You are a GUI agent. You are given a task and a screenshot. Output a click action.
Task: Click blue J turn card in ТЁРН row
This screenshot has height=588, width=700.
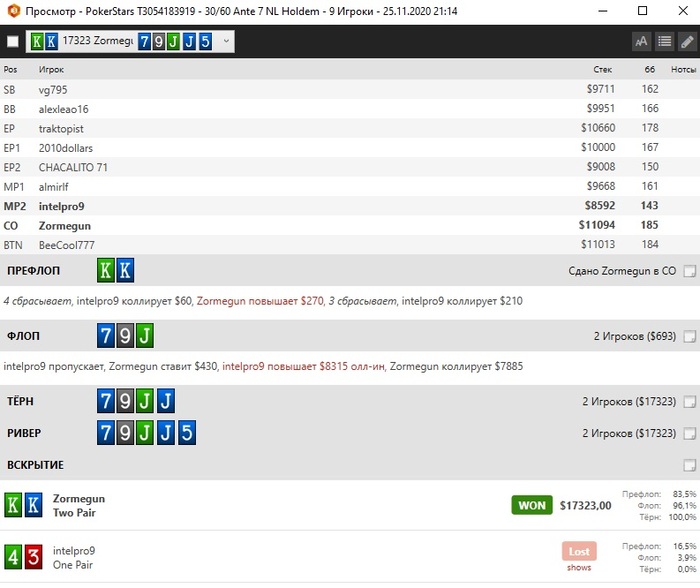[166, 401]
